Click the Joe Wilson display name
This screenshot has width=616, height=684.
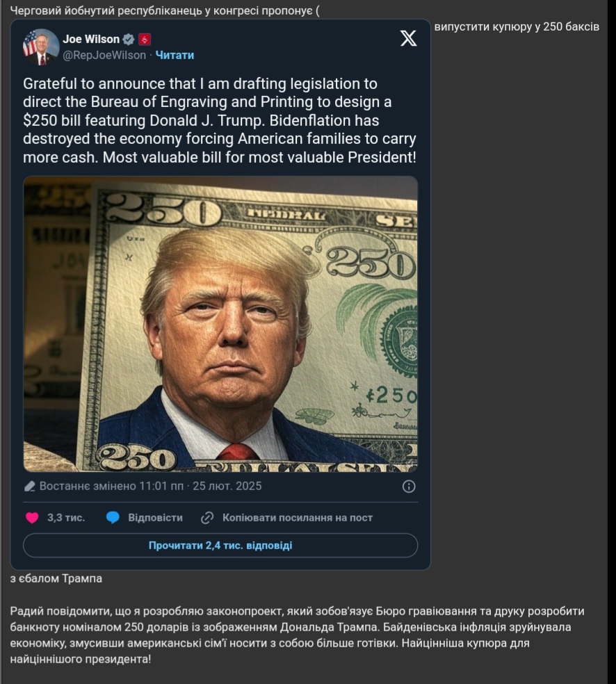tap(91, 39)
